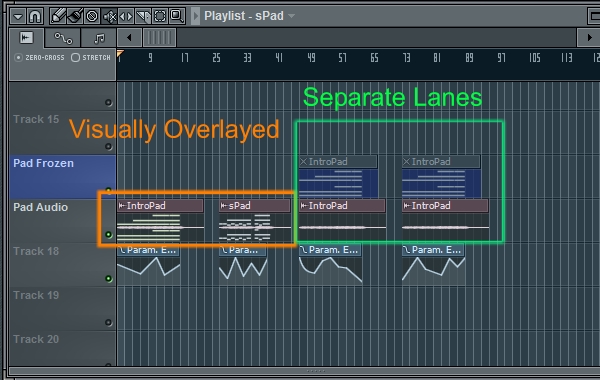Viewport: 600px width, 380px height.
Task: Open menu icon of last Param. E... clip
Action: [406, 250]
